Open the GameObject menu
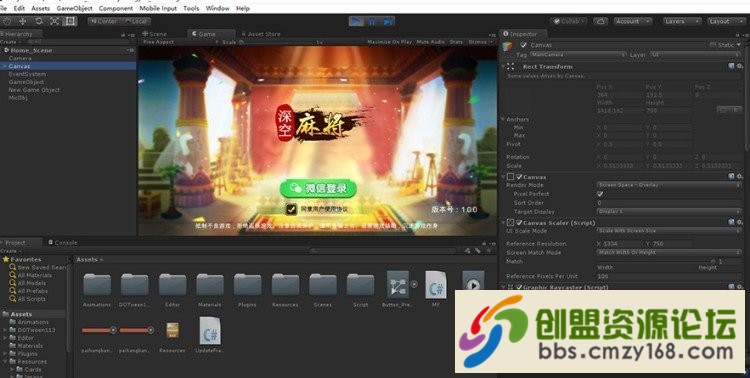The width and height of the screenshot is (750, 378). (x=75, y=8)
